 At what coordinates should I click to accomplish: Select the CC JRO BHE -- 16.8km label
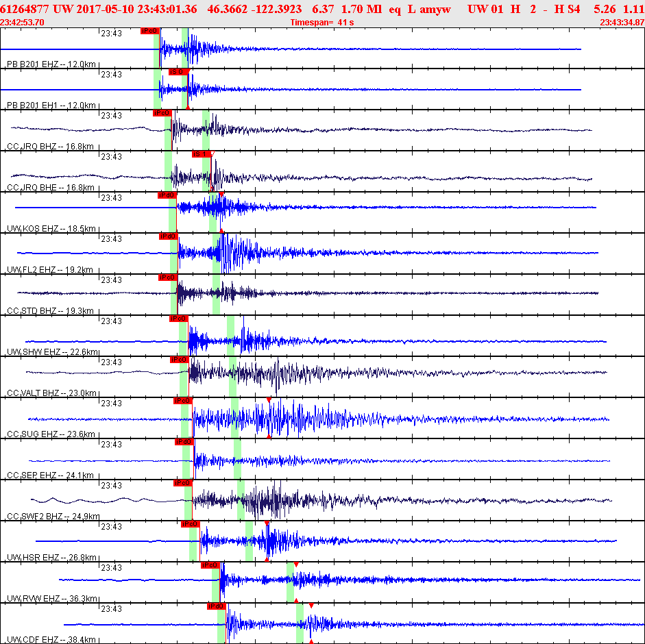click(50, 188)
